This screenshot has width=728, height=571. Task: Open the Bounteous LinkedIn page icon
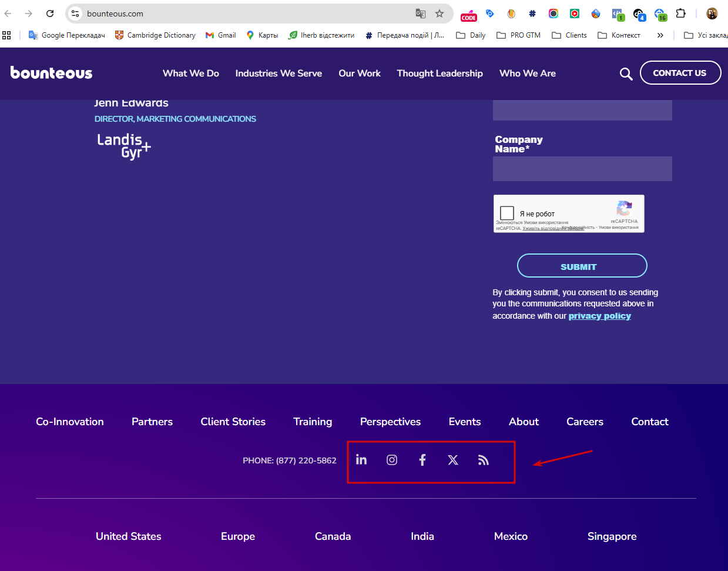(361, 460)
